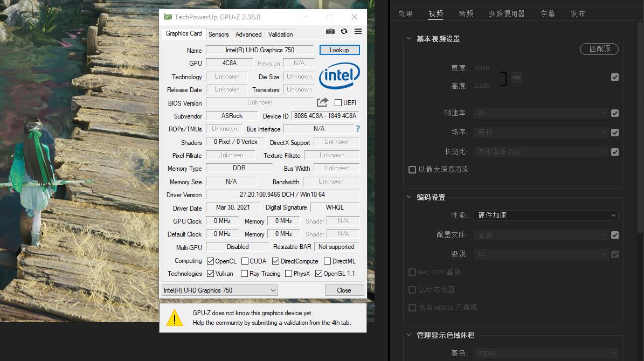
Task: Click the Intel logo image
Action: pos(340,77)
